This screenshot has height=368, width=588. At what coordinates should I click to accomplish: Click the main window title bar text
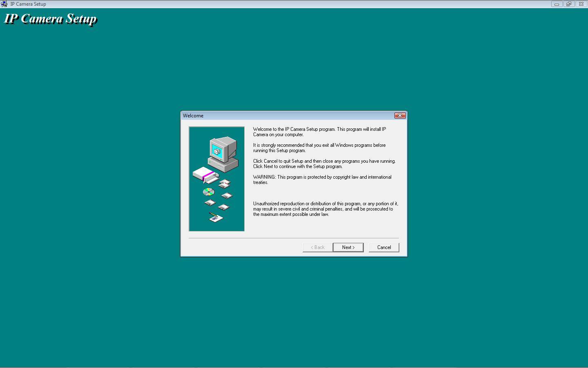coord(28,4)
